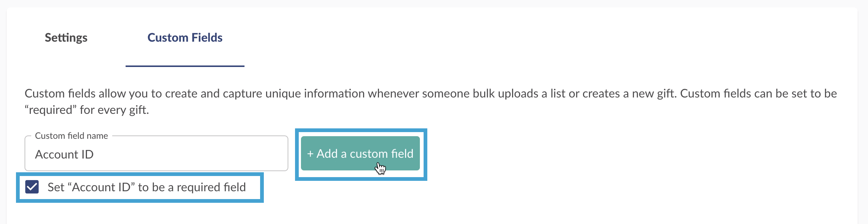
Task: Click the Custom field name input box
Action: (156, 153)
